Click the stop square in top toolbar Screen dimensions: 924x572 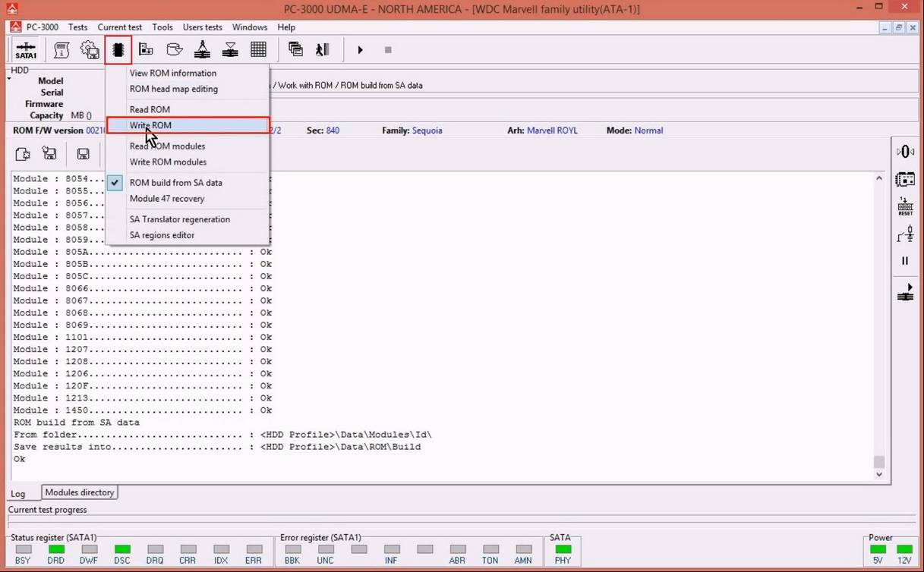point(388,50)
